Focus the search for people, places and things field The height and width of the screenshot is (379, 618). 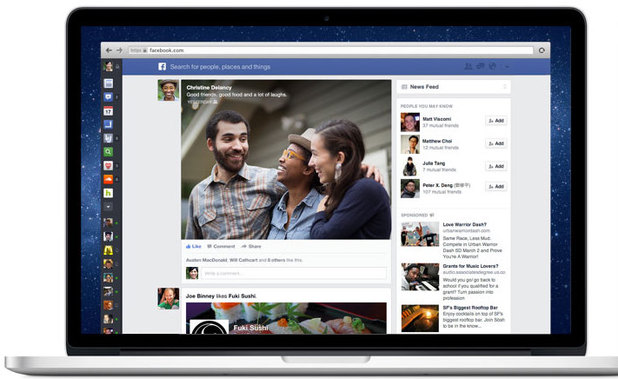click(220, 67)
